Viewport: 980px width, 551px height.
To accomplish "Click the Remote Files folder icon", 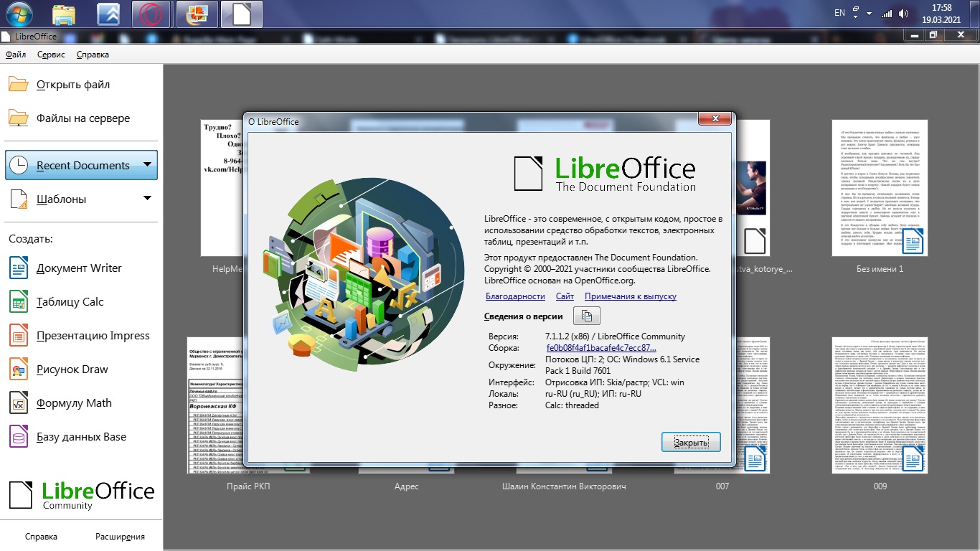I will pyautogui.click(x=18, y=118).
